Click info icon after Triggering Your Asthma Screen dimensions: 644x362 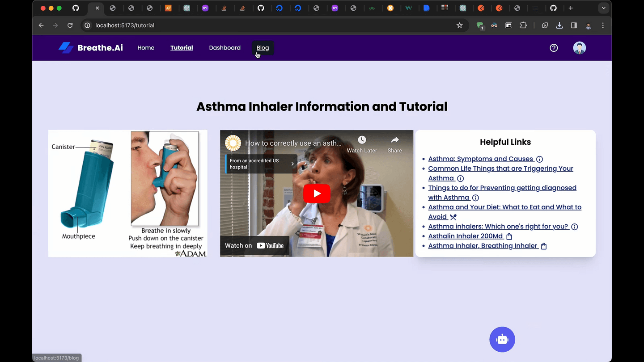460,178
